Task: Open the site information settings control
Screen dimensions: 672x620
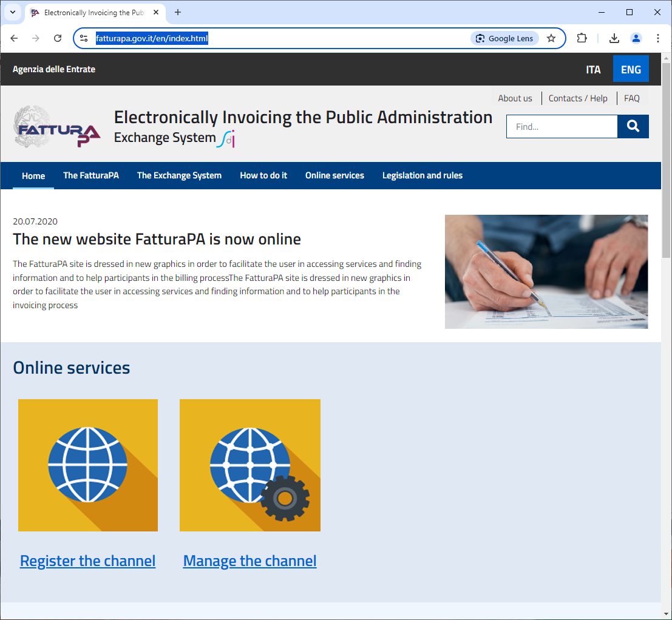Action: [84, 38]
